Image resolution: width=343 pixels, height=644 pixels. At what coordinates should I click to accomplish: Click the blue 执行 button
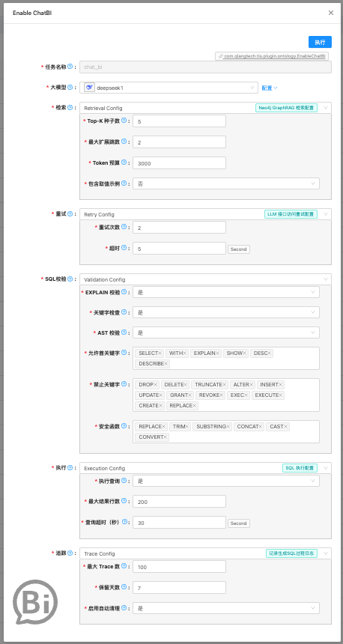pos(320,42)
